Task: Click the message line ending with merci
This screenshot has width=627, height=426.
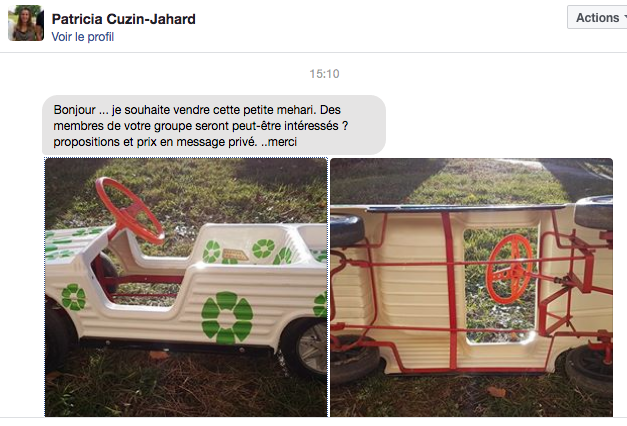Action: pos(175,142)
